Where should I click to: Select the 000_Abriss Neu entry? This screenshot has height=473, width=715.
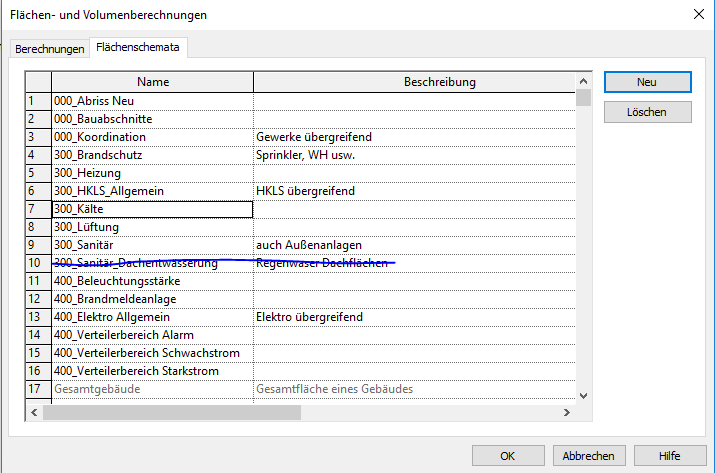coord(152,101)
